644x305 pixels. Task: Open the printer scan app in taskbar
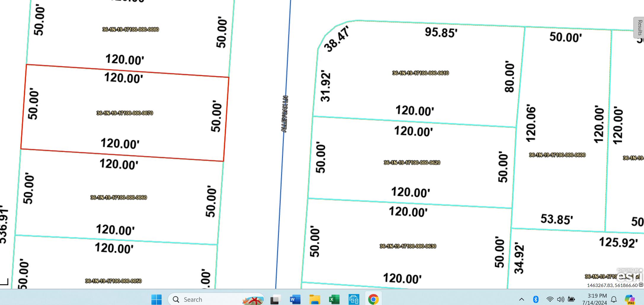tap(354, 299)
